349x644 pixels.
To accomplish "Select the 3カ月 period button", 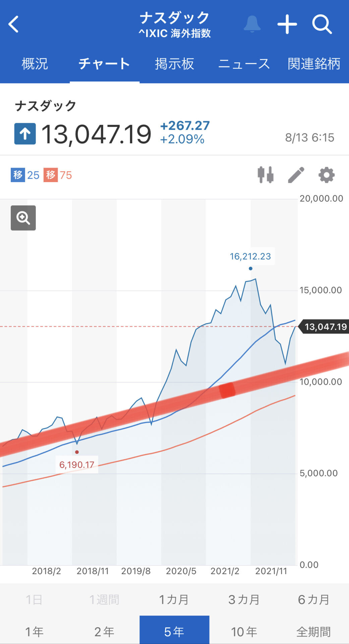I will pos(244,599).
